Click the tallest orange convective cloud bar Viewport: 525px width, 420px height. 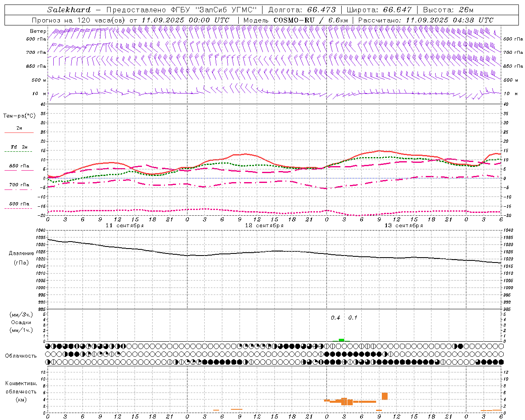[x=344, y=401]
